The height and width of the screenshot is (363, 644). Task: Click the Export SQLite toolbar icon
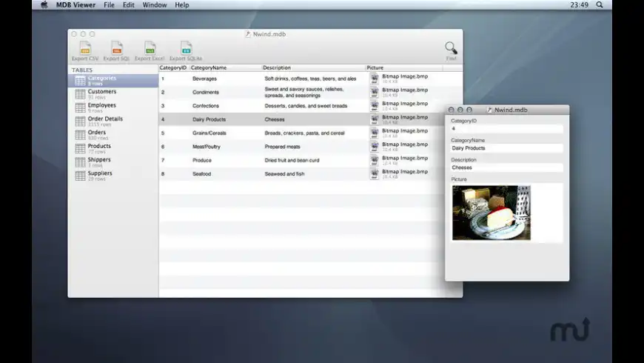pos(186,49)
